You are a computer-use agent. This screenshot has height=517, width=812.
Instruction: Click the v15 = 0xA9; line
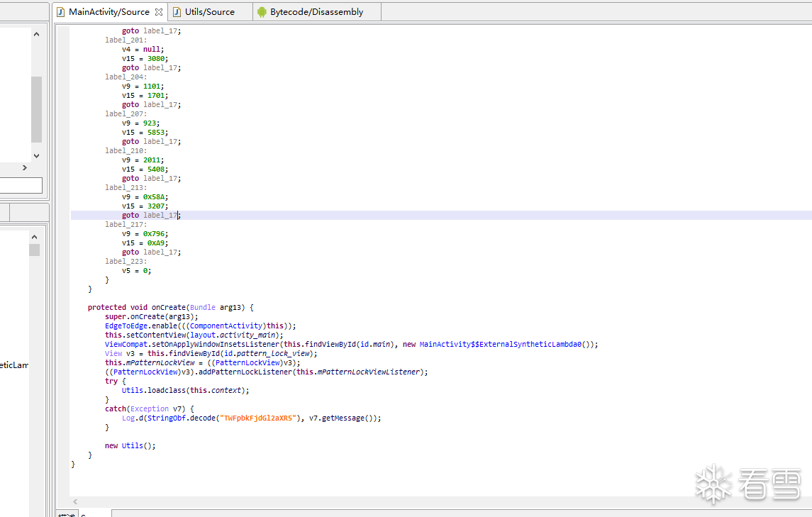tap(145, 243)
